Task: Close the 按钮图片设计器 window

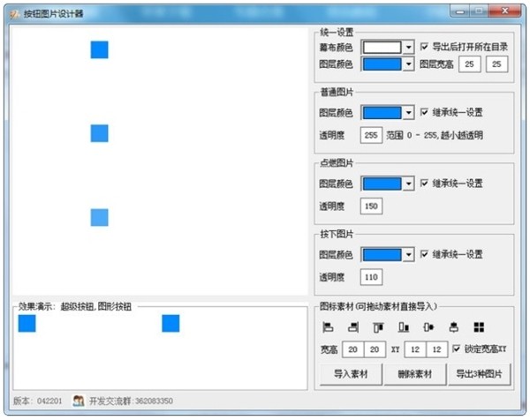Action: tap(505, 11)
